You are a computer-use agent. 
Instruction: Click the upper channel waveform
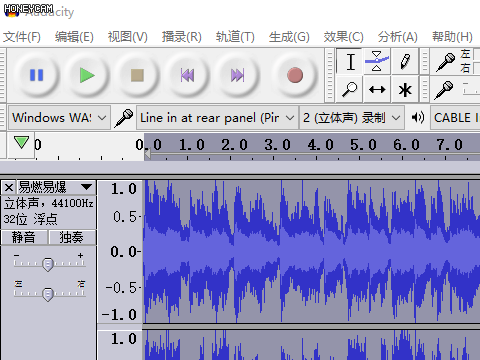point(312,252)
